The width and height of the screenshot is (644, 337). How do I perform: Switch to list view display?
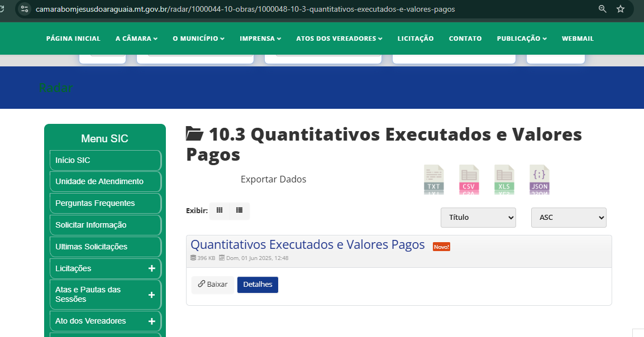coord(240,210)
